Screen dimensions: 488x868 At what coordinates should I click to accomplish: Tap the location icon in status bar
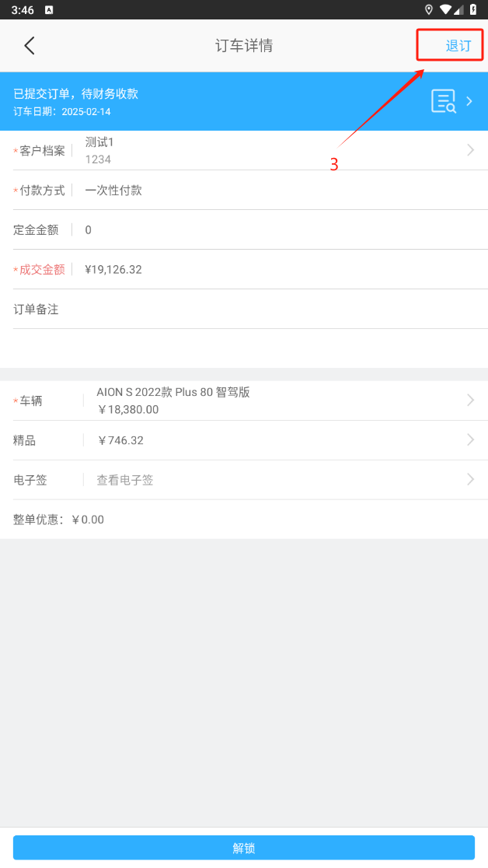coord(429,9)
